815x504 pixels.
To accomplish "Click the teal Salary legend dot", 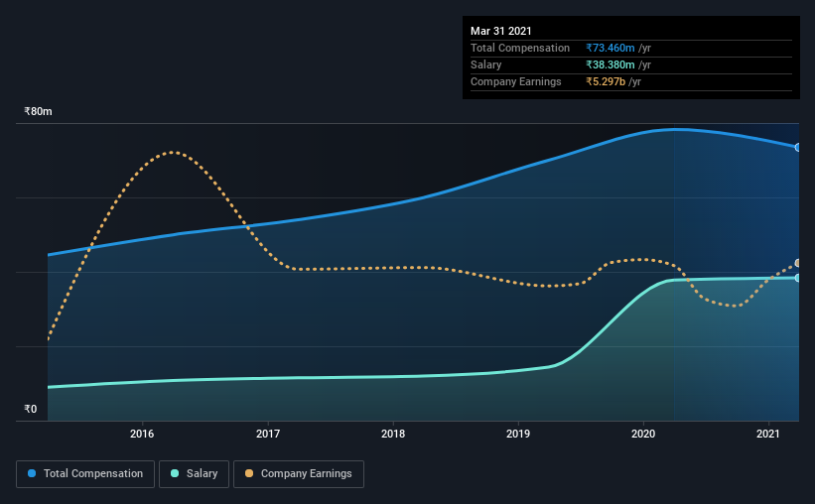I will point(175,473).
